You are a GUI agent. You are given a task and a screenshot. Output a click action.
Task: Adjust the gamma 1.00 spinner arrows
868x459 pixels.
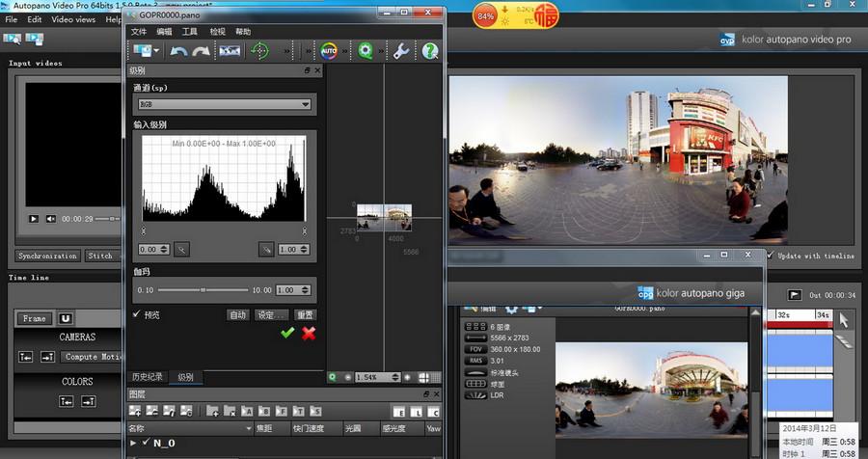tap(305, 290)
